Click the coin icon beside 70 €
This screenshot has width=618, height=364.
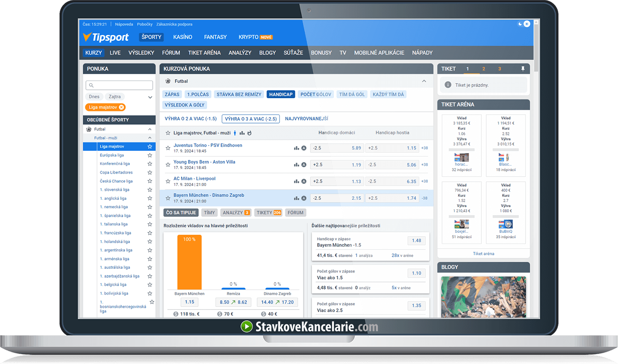[220, 314]
